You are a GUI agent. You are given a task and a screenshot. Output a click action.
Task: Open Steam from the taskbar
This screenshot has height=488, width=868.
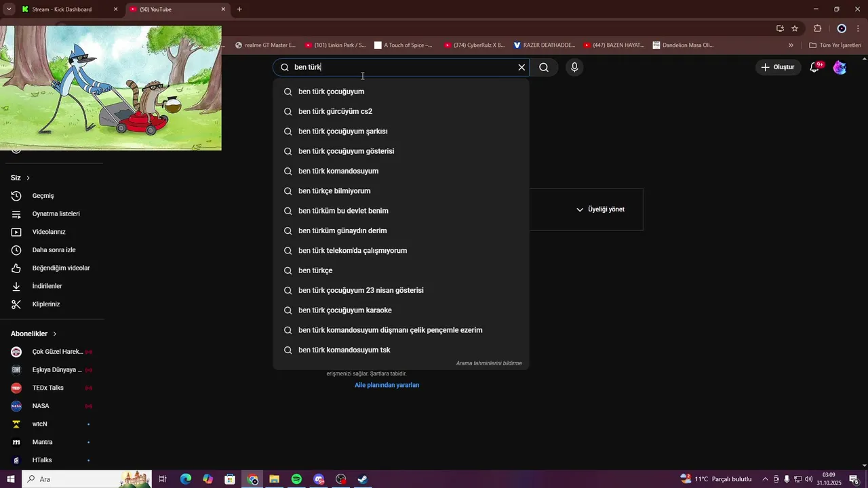(363, 479)
